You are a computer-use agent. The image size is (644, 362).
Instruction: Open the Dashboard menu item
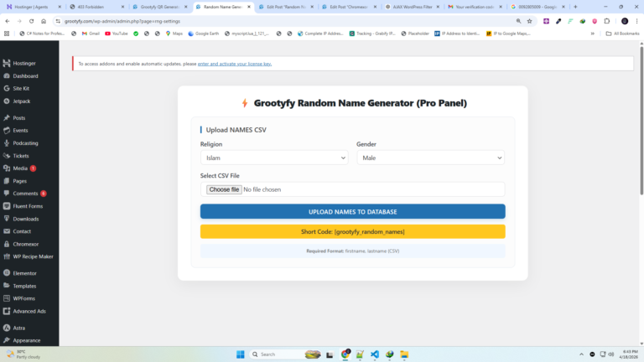25,76
